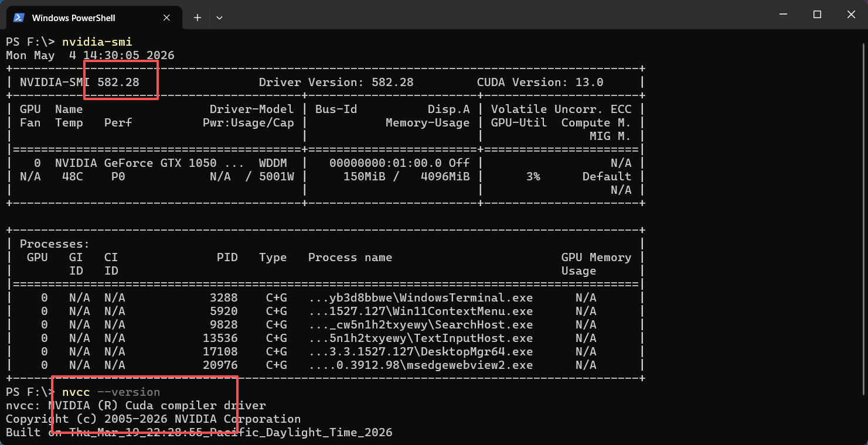Click the 'Processes:' heading

coord(55,244)
